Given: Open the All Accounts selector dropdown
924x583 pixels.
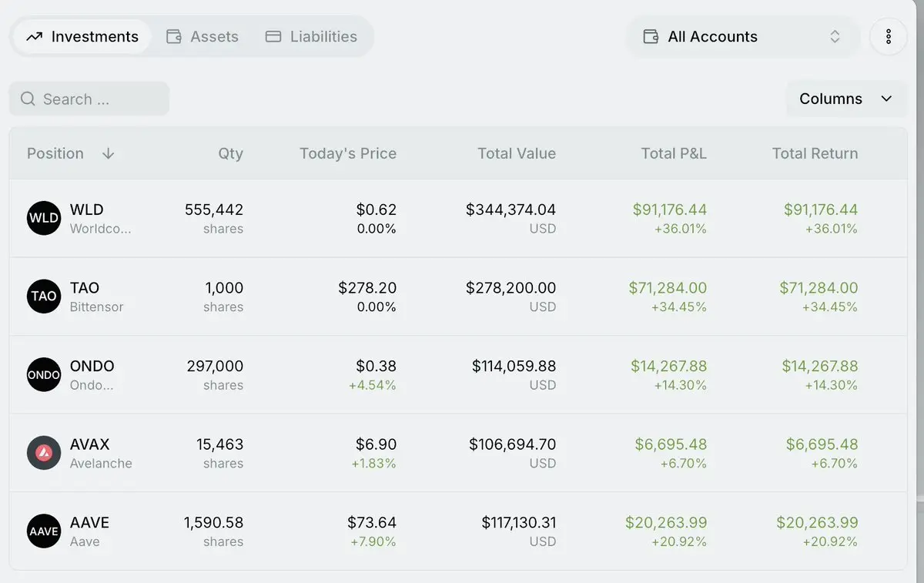Looking at the screenshot, I should click(742, 36).
